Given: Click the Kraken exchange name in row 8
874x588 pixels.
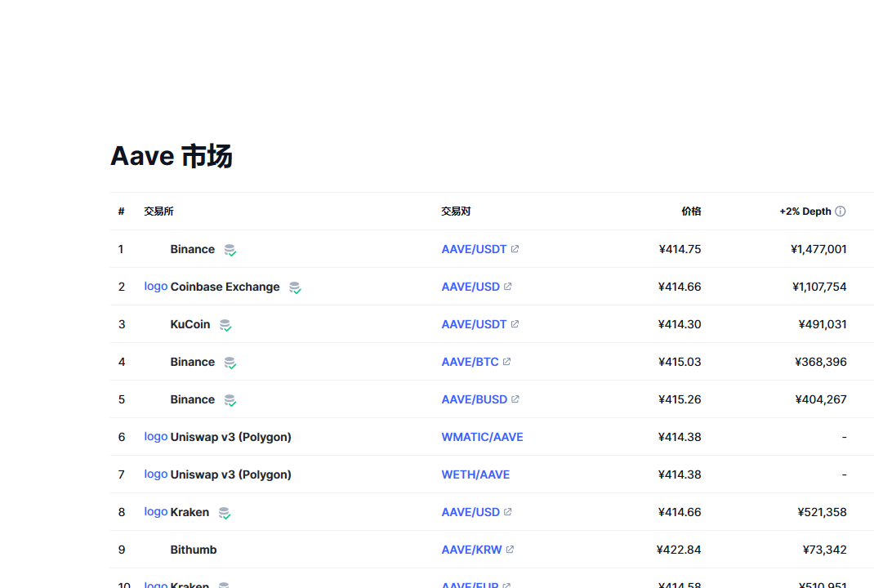Looking at the screenshot, I should point(190,512).
